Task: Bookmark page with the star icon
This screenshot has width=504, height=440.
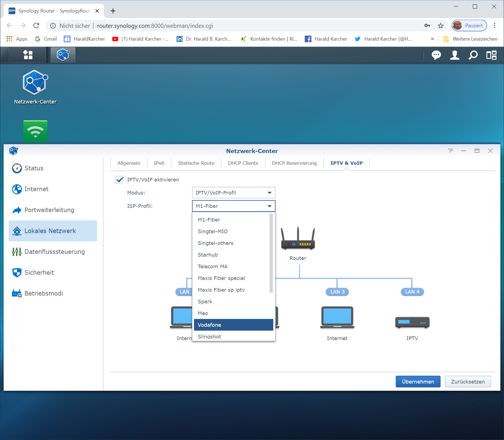Action: (441, 26)
